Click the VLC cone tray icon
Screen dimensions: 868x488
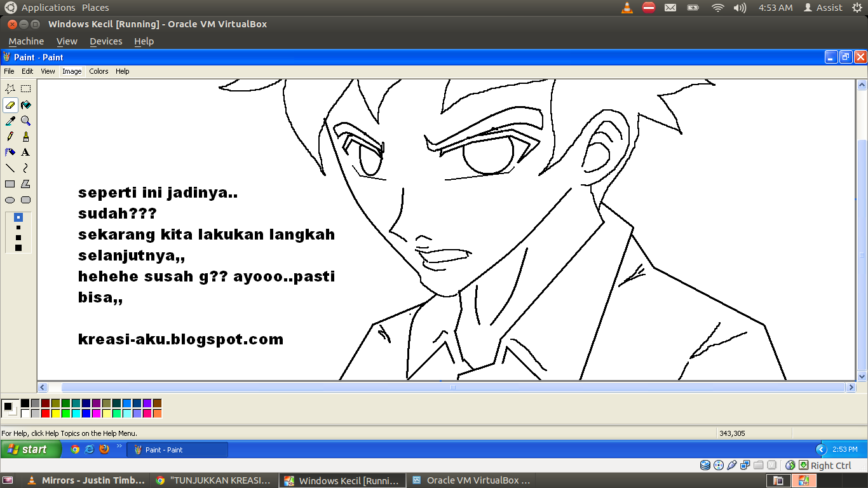(x=627, y=8)
